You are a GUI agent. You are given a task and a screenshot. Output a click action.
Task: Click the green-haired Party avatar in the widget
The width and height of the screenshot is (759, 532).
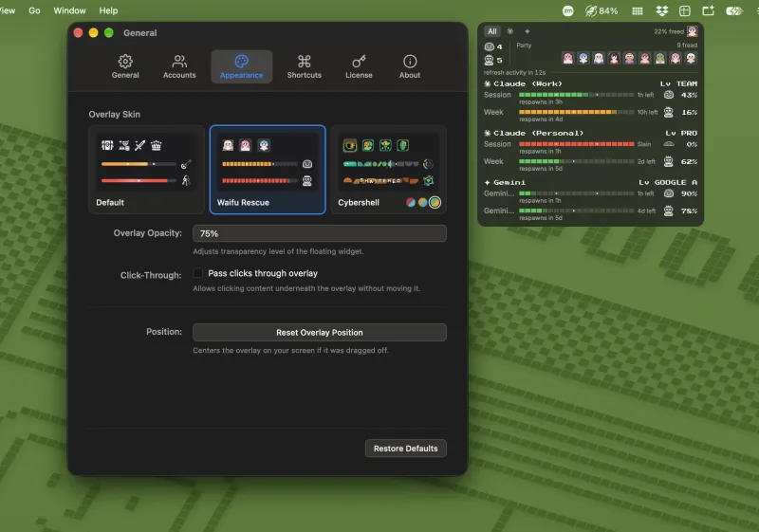point(659,59)
